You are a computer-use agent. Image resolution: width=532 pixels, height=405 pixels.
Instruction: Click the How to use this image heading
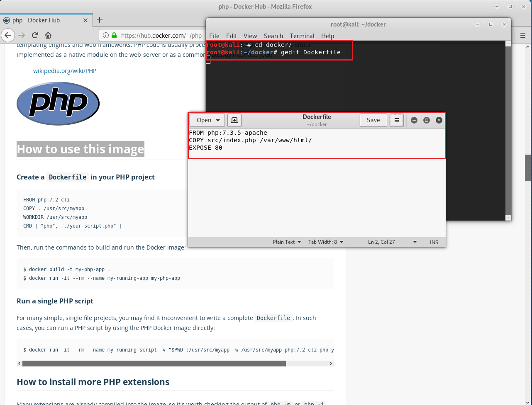tap(81, 149)
